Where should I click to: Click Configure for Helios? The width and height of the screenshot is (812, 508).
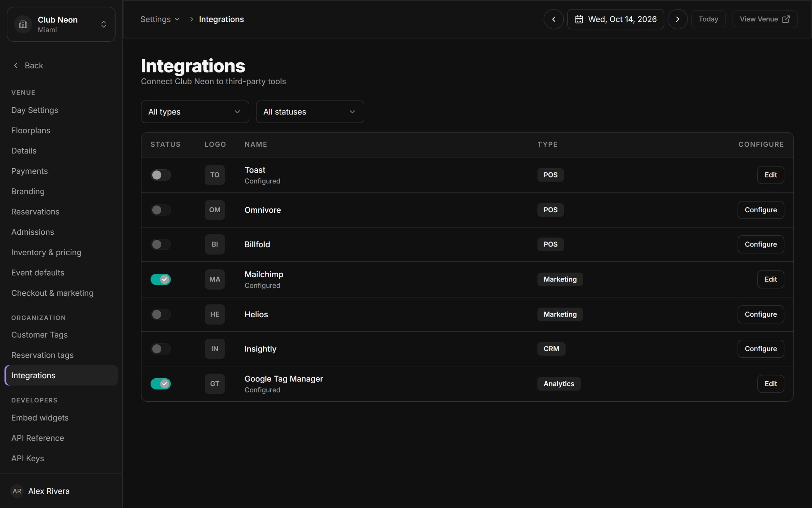(x=761, y=314)
